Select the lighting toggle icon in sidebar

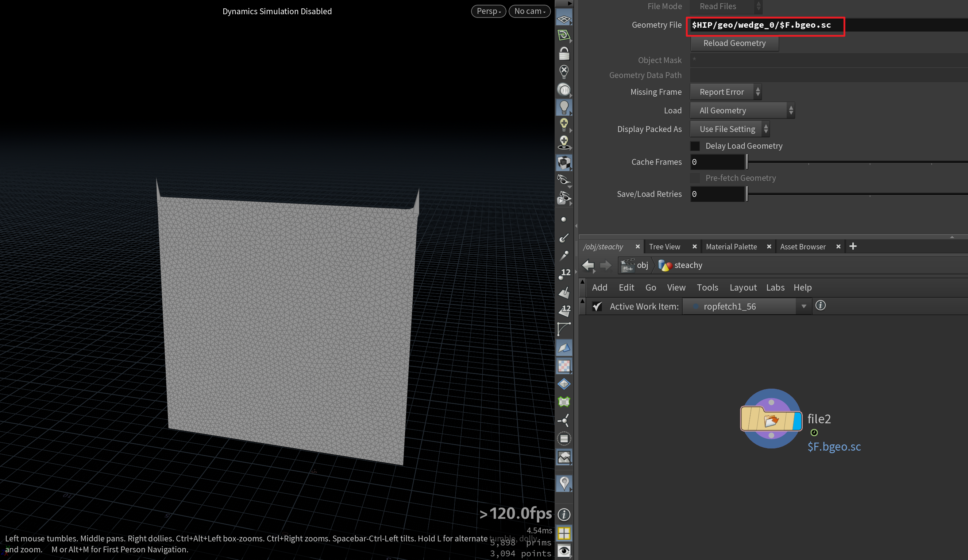click(564, 109)
